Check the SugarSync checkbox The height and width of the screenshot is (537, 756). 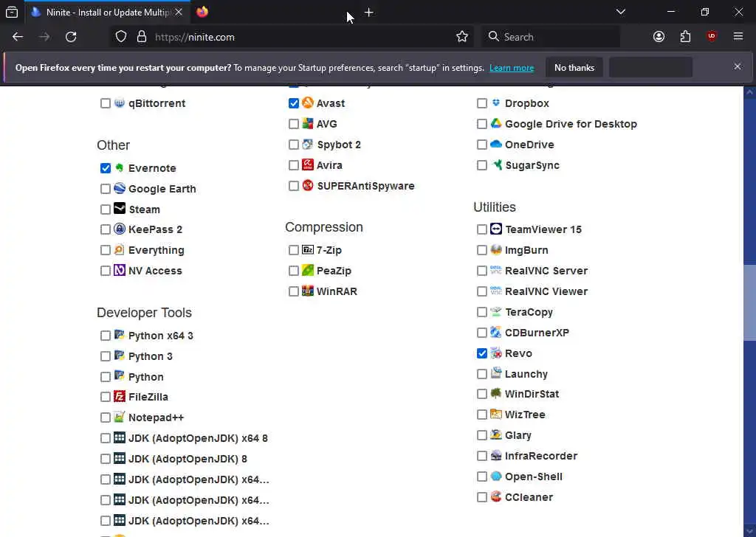481,165
